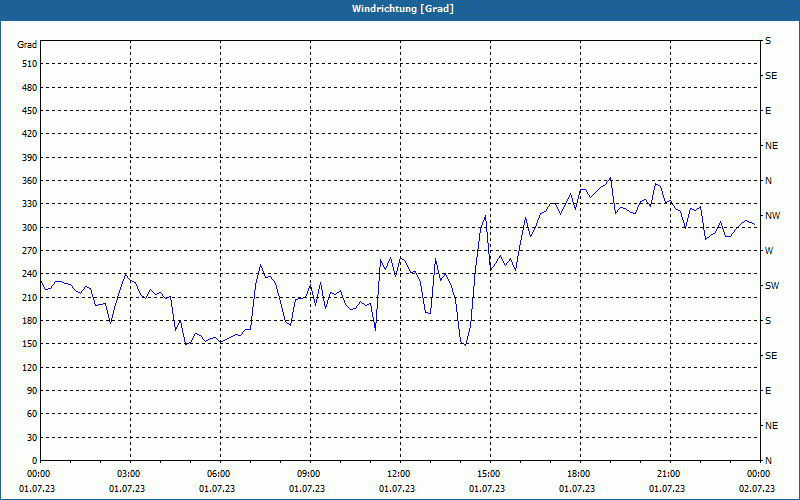Pick the 390 label on the left axis
The image size is (800, 500).
[30, 158]
